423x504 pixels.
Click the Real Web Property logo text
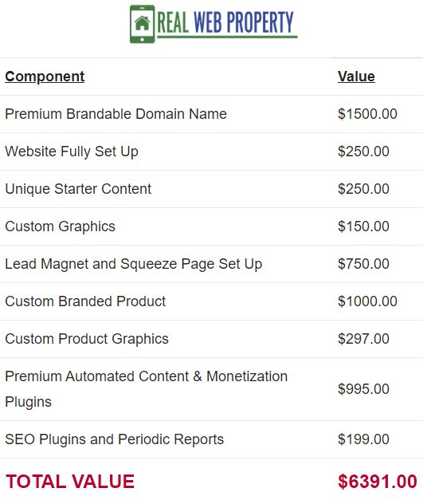click(225, 22)
